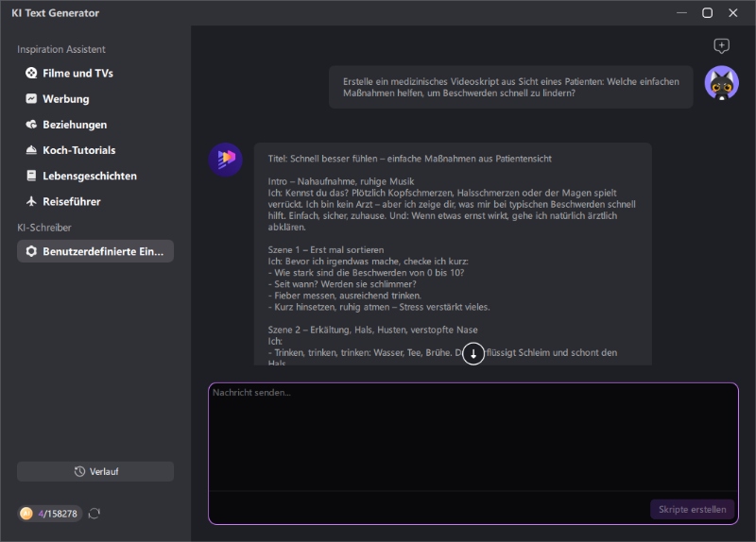The image size is (756, 542).
Task: Click the KI Text Generator window title
Action: (56, 13)
